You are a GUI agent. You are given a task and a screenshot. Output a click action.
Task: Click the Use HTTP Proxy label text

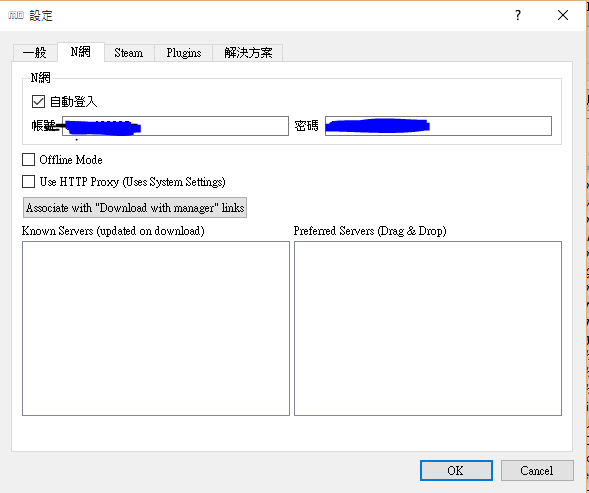(x=133, y=182)
